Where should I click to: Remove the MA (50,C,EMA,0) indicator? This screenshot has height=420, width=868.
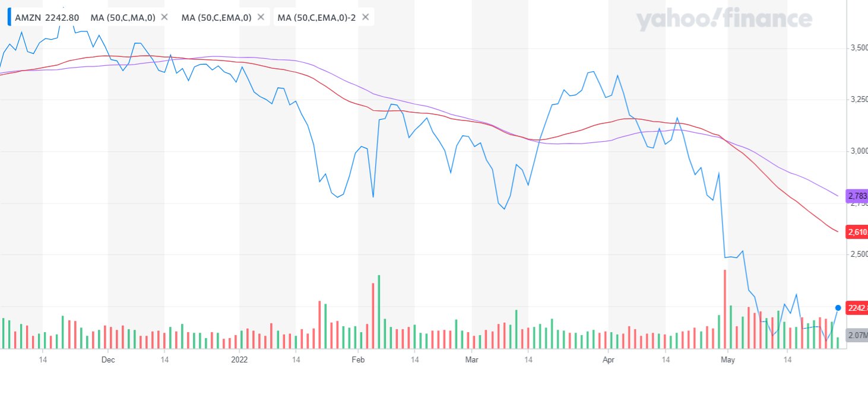[261, 17]
